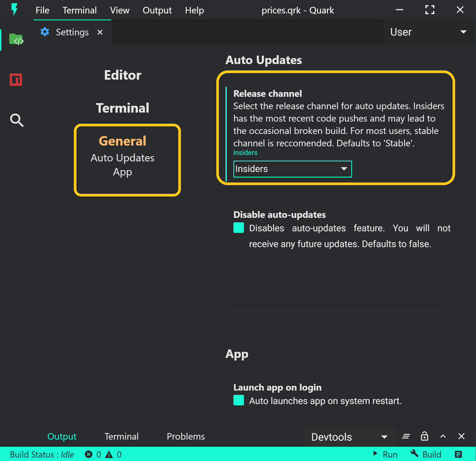This screenshot has width=476, height=461.
Task: Click the 'Auto Updates' section heading
Action: 264,60
